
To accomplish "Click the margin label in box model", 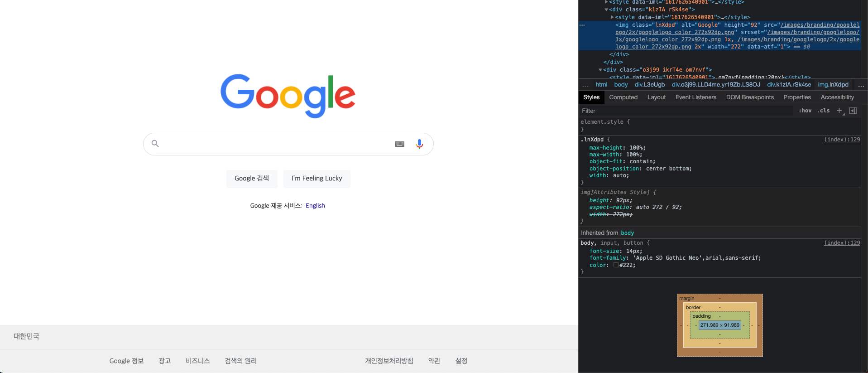I will [x=686, y=298].
